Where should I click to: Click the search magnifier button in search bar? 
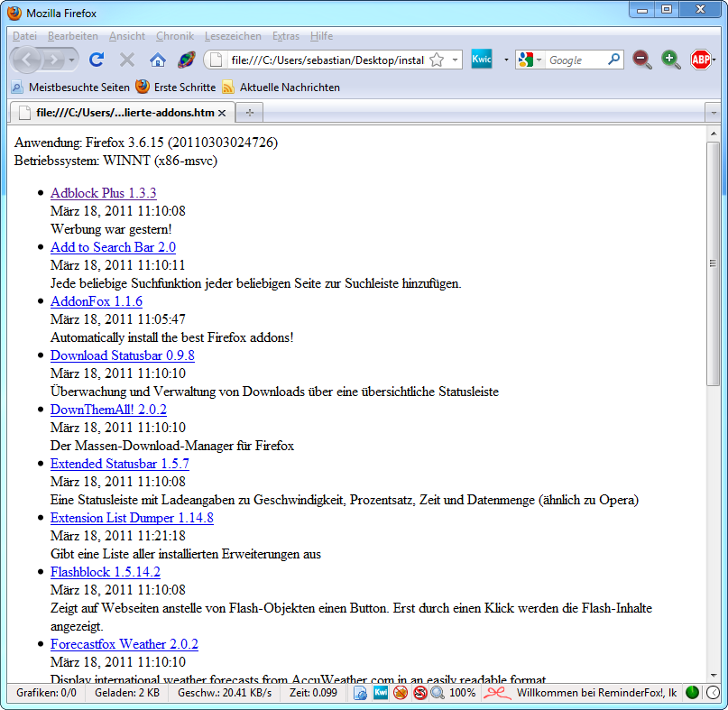(x=613, y=60)
